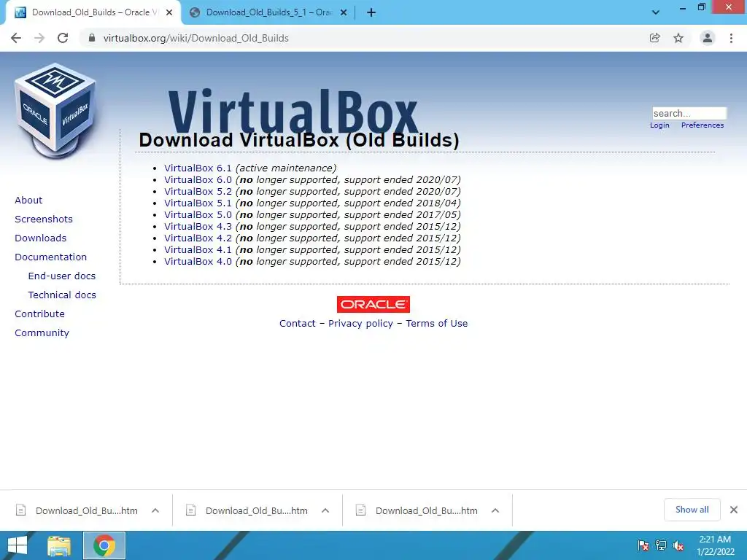This screenshot has width=747, height=560.
Task: Open the VirtualBox 5.2 link
Action: click(198, 192)
